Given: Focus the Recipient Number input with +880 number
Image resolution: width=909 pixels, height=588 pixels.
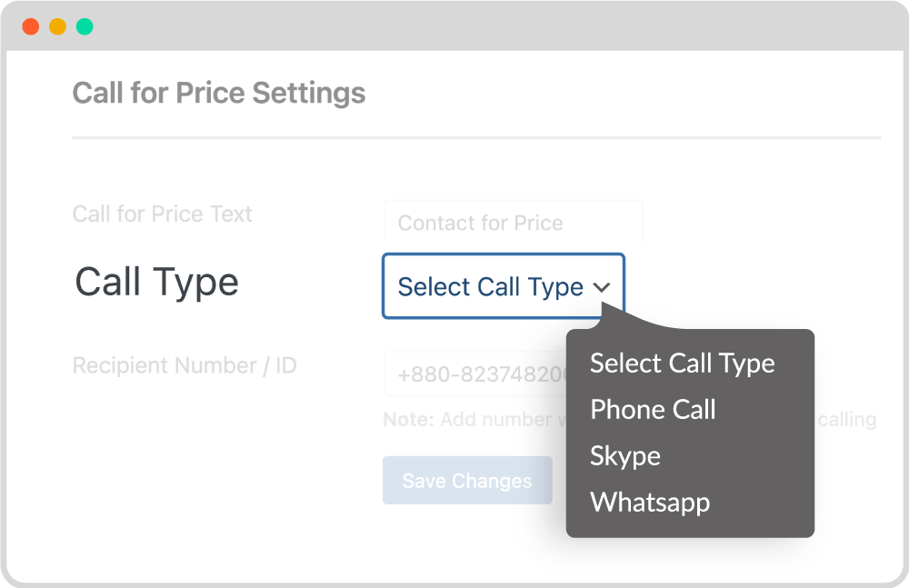Looking at the screenshot, I should [475, 374].
